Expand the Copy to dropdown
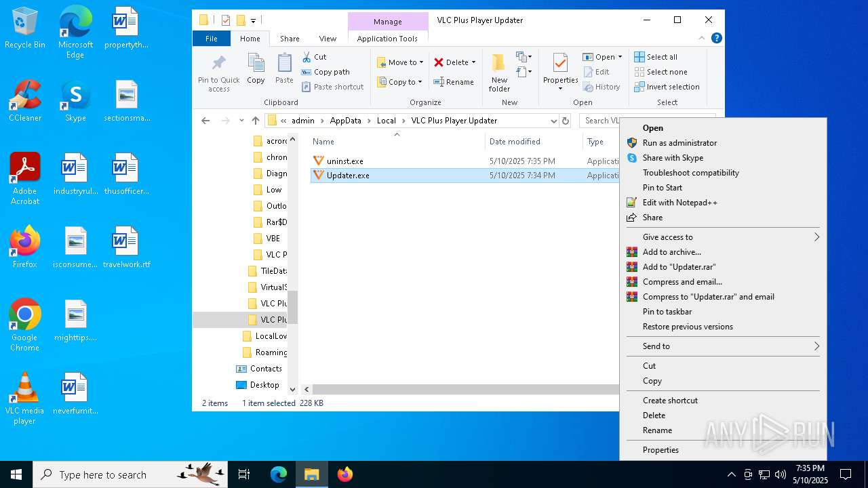Image resolution: width=868 pixels, height=488 pixels. [420, 82]
